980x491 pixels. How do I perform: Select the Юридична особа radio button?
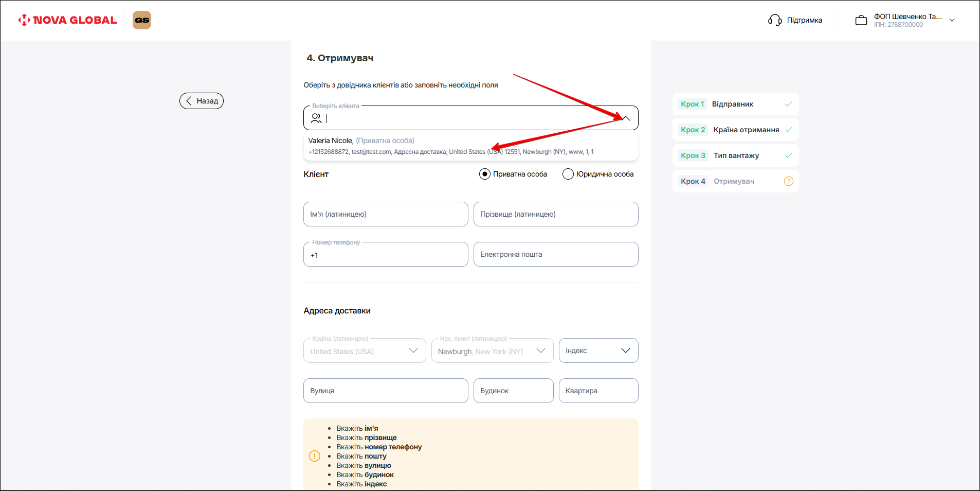point(568,174)
